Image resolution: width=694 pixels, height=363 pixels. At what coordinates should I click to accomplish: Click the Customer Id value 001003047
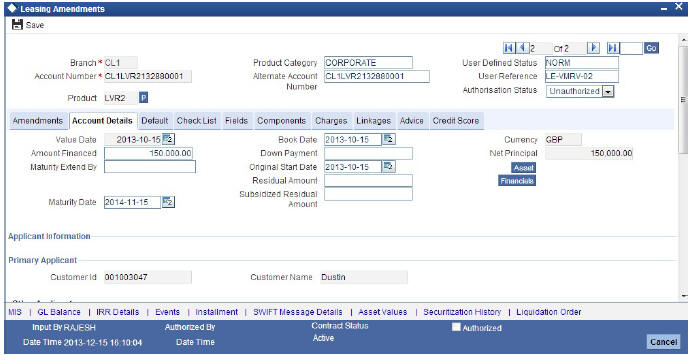[148, 277]
